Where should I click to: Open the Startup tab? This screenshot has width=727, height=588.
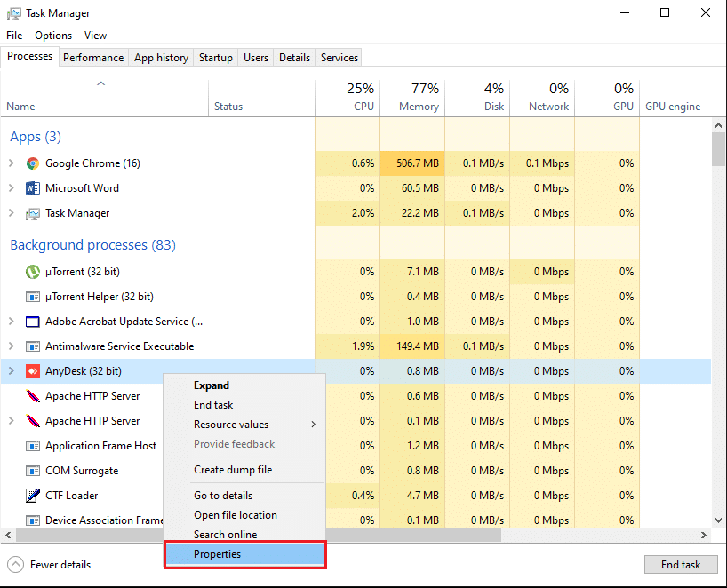215,58
